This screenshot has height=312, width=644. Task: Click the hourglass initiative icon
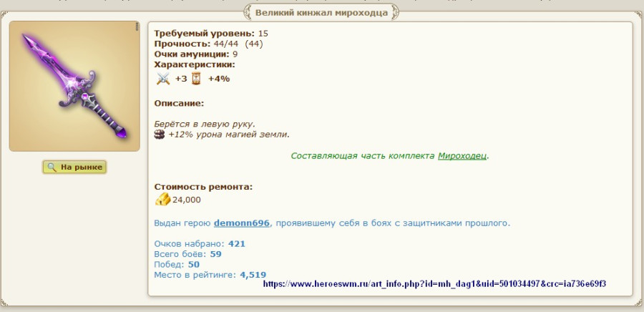click(x=195, y=79)
